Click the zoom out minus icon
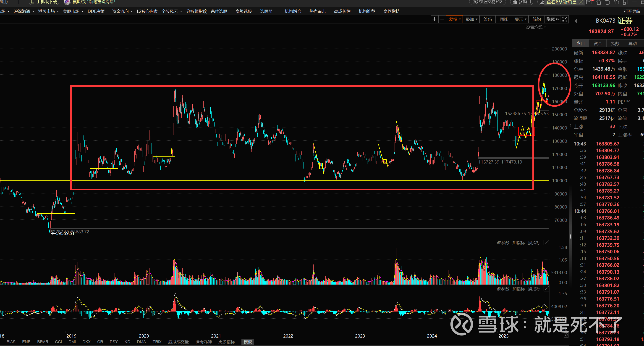This screenshot has width=644, height=346. coord(442,19)
